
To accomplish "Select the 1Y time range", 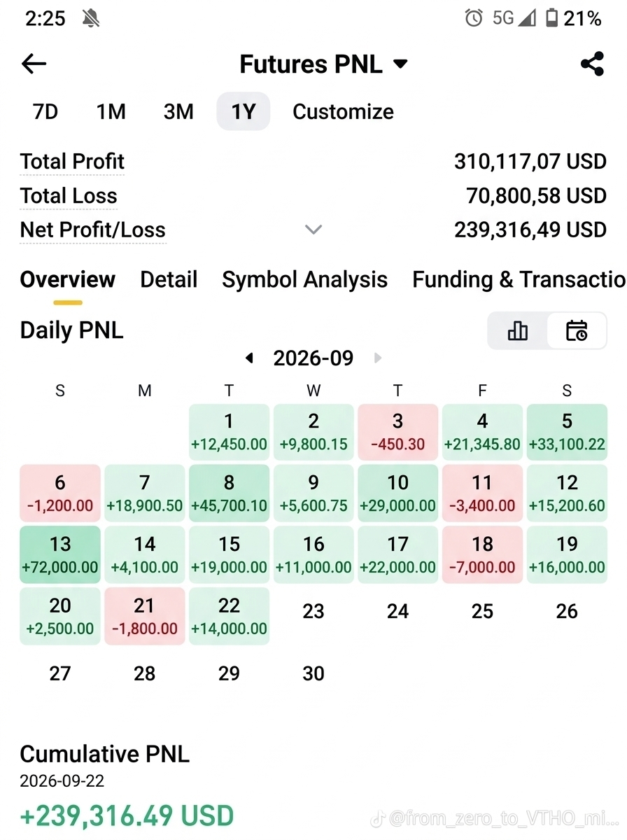I will [x=244, y=112].
